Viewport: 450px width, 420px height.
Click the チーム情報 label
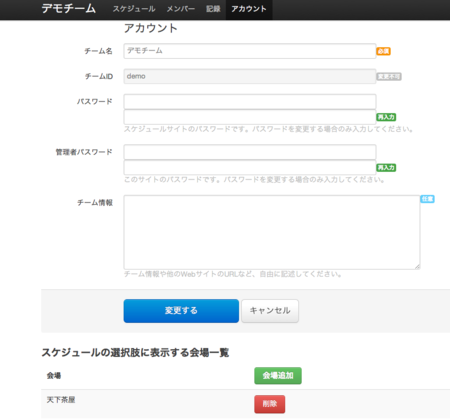(95, 203)
